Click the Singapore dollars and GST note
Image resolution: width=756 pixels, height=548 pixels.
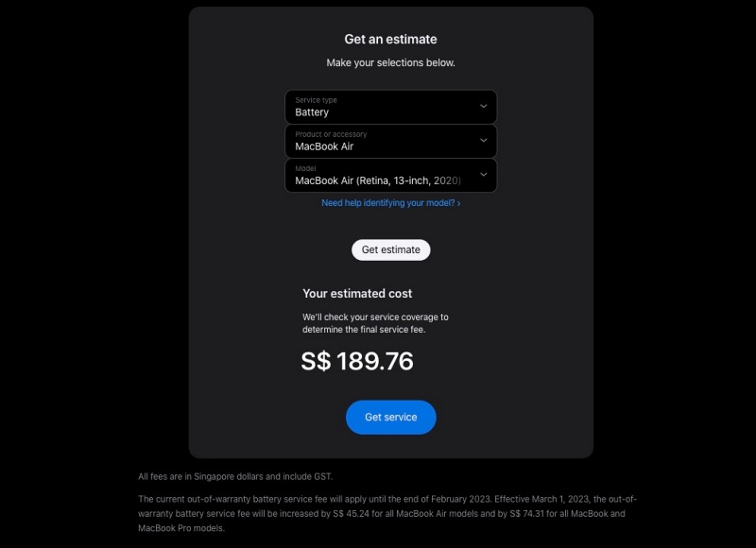235,476
